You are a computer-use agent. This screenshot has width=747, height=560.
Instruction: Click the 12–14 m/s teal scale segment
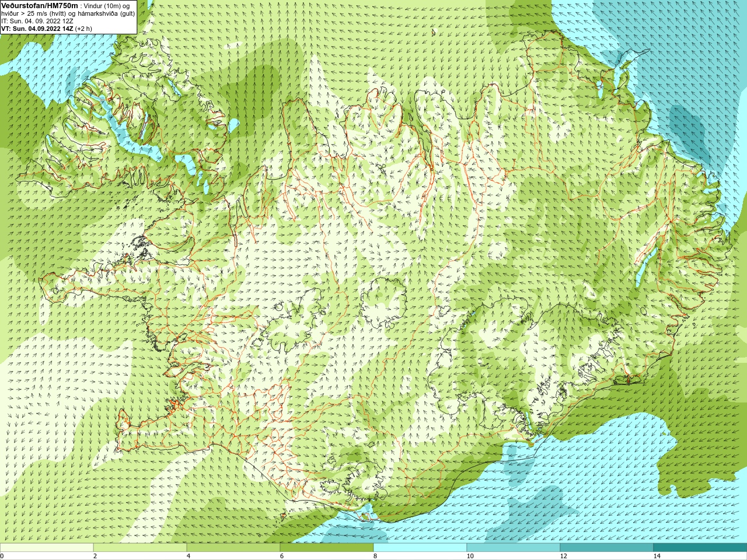click(x=607, y=547)
